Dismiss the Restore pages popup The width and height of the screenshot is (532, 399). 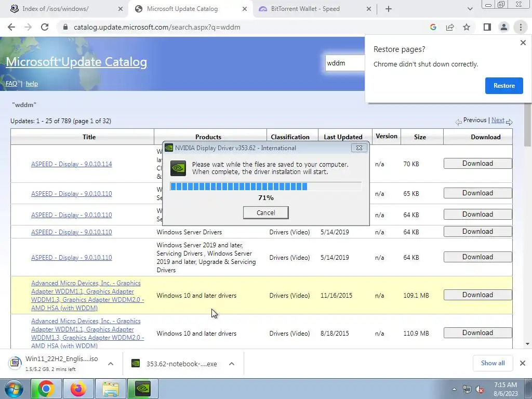pyautogui.click(x=523, y=43)
